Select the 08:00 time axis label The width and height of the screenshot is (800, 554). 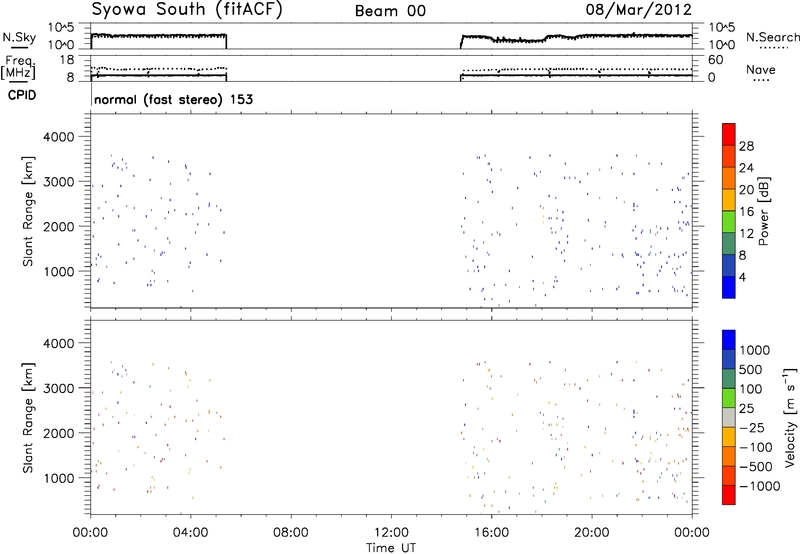[290, 533]
